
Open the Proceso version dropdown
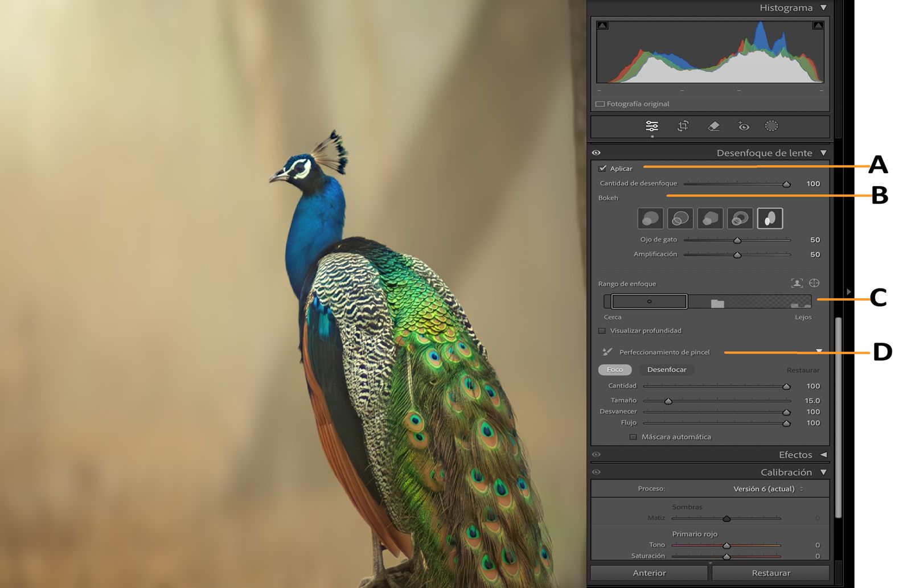click(766, 488)
